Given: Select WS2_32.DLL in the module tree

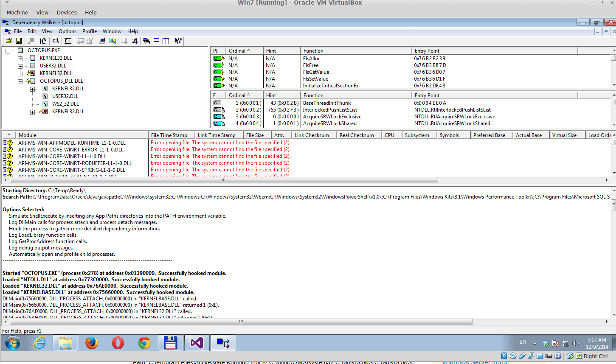Looking at the screenshot, I should point(65,104).
